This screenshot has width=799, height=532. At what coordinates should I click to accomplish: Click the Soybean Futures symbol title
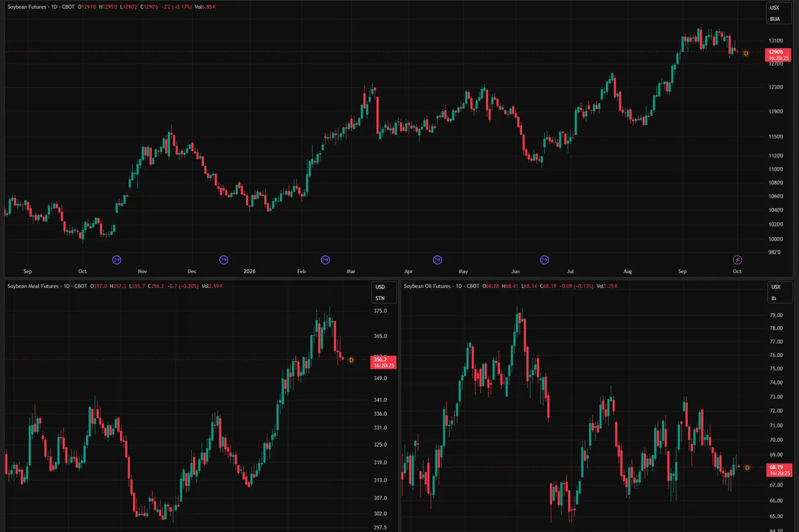[x=29, y=7]
